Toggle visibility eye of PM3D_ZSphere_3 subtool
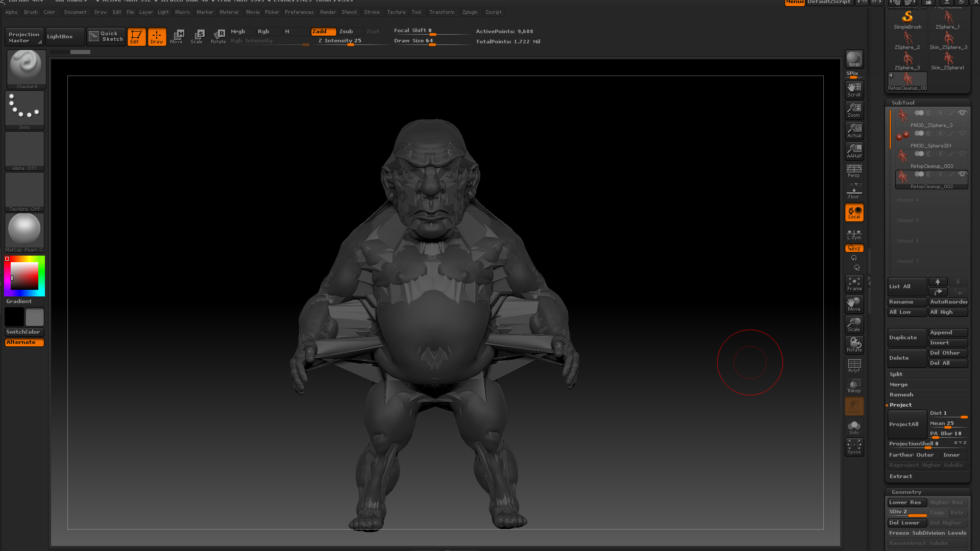 (962, 113)
